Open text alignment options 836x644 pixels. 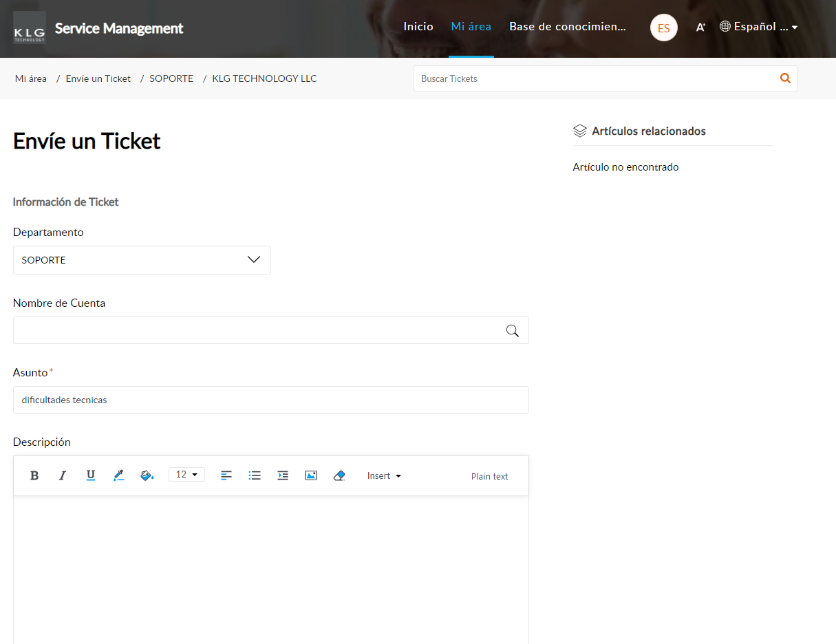[226, 475]
